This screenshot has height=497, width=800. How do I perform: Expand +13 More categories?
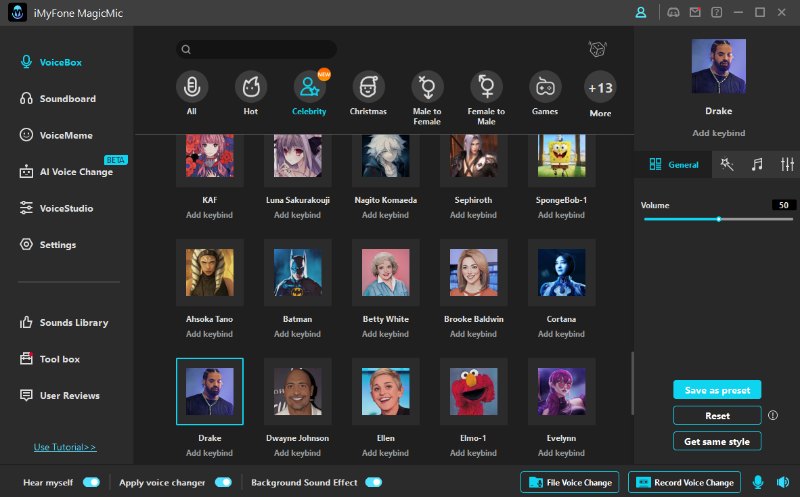(x=600, y=88)
